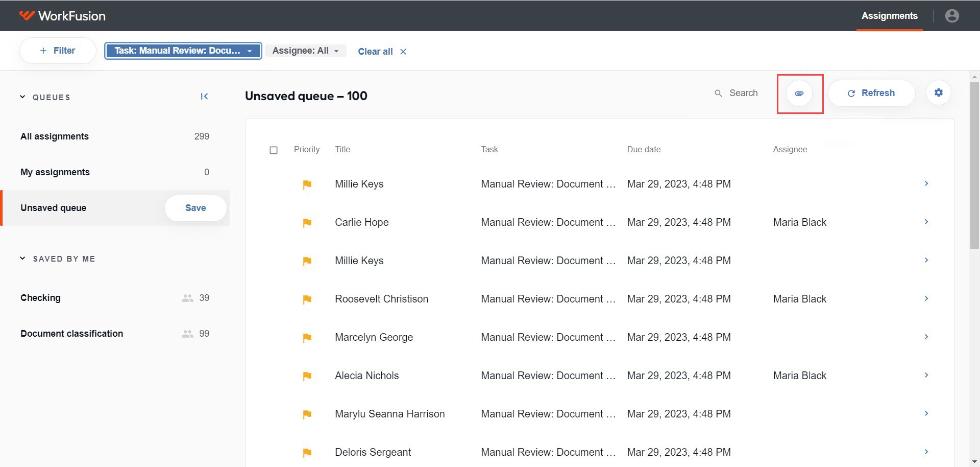The width and height of the screenshot is (980, 467).
Task: Focus the Search input field
Action: (744, 93)
